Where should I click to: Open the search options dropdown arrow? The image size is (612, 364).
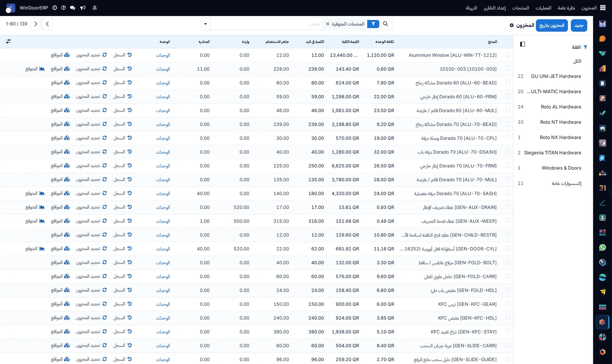pos(205,24)
